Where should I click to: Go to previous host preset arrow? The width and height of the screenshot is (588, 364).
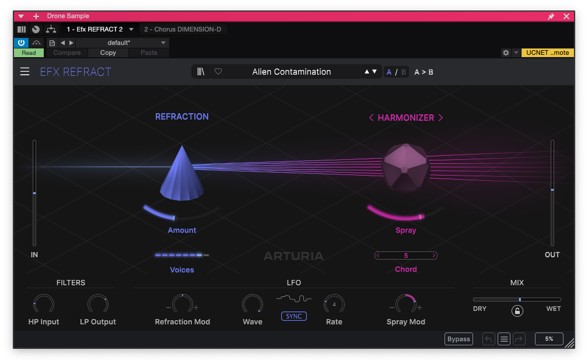pos(62,43)
